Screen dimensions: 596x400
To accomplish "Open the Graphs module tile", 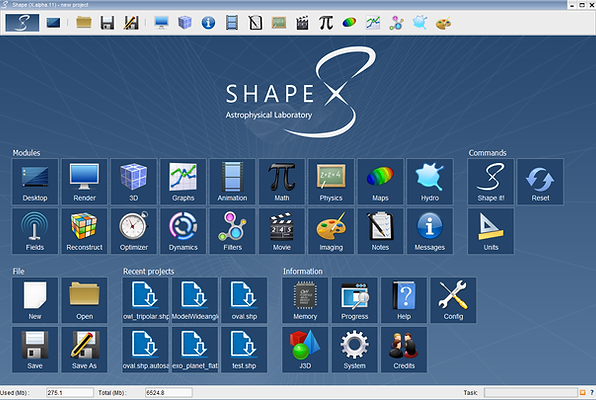I will pyautogui.click(x=183, y=182).
